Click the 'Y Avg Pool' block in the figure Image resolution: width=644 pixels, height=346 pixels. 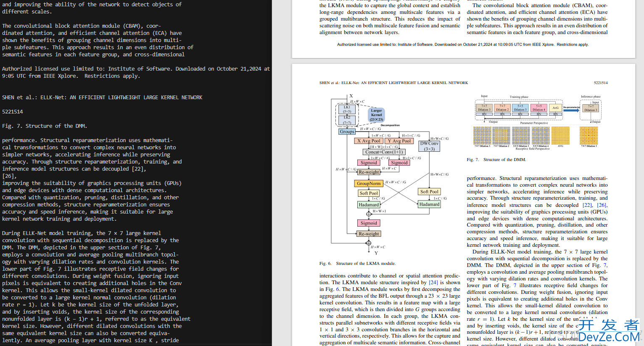pos(399,141)
